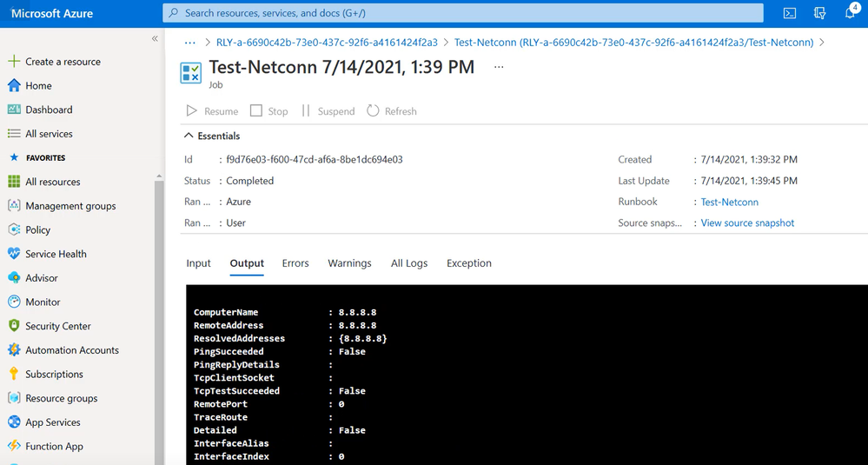Click the Resource groups cube icon
Image resolution: width=868 pixels, height=465 pixels.
pyautogui.click(x=14, y=398)
